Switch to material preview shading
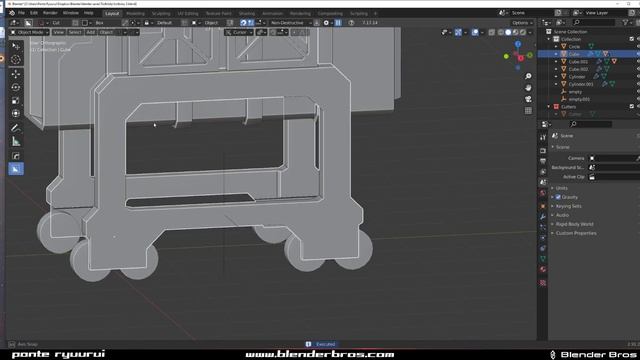 coord(515,32)
